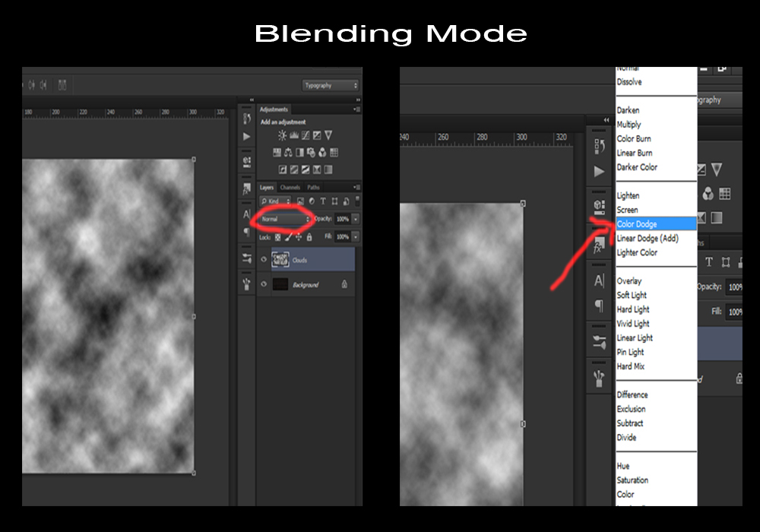The height and width of the screenshot is (532, 760).
Task: Add a Threshold adjustment
Action: 306,169
